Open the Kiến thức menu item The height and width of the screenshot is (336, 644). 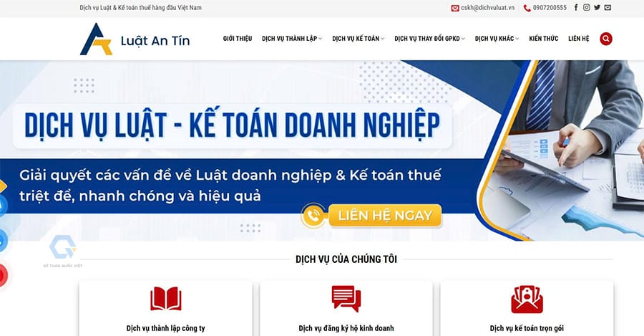[x=543, y=39]
